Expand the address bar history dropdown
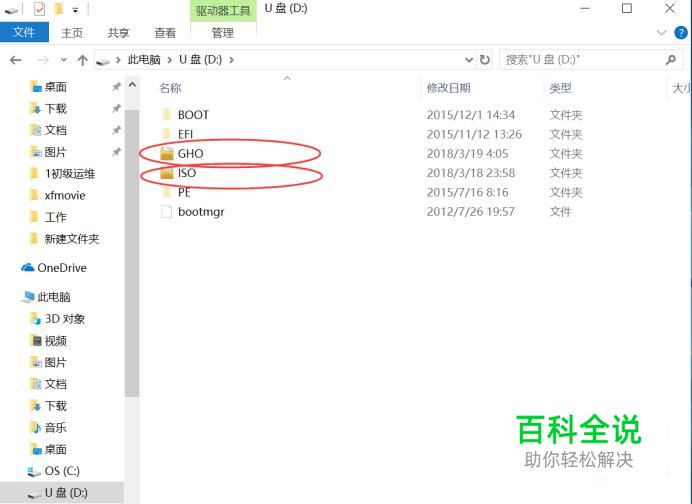692x504 pixels. 469,60
